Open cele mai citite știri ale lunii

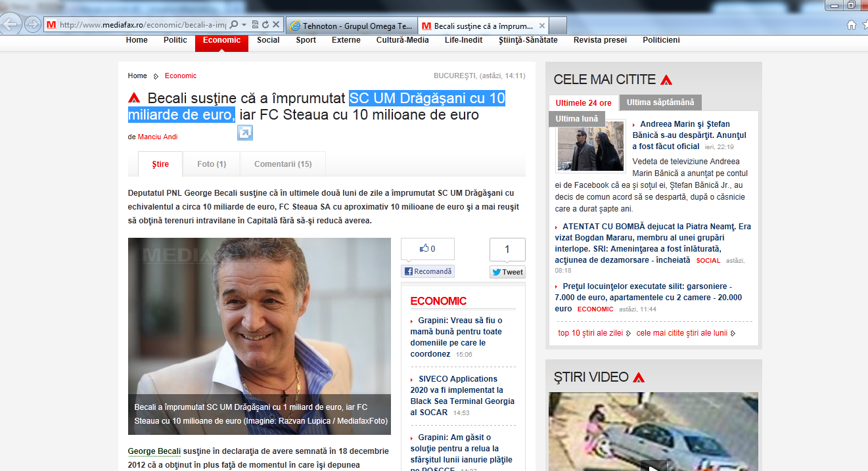pos(682,333)
